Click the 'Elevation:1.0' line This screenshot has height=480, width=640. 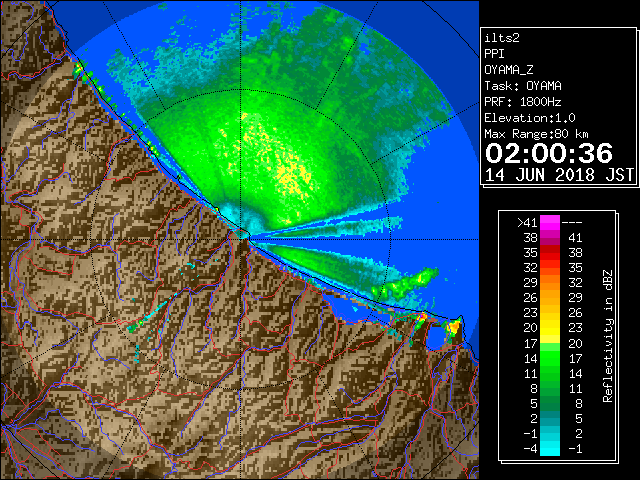coord(530,118)
